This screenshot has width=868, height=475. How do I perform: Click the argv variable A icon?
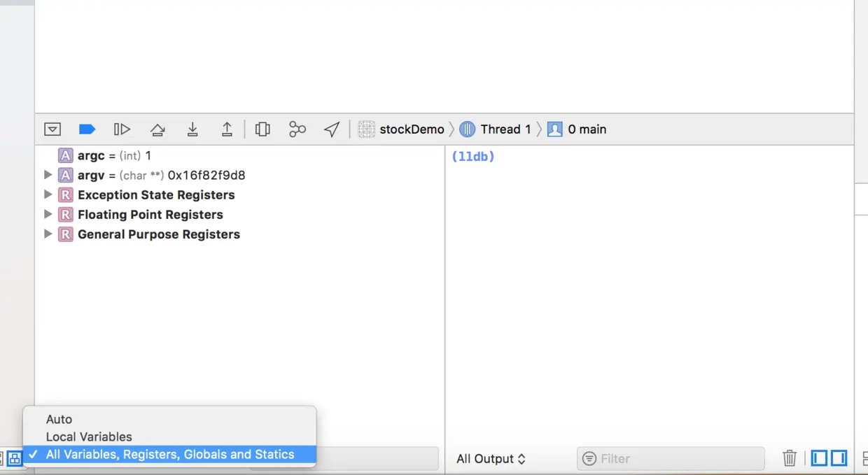click(65, 175)
